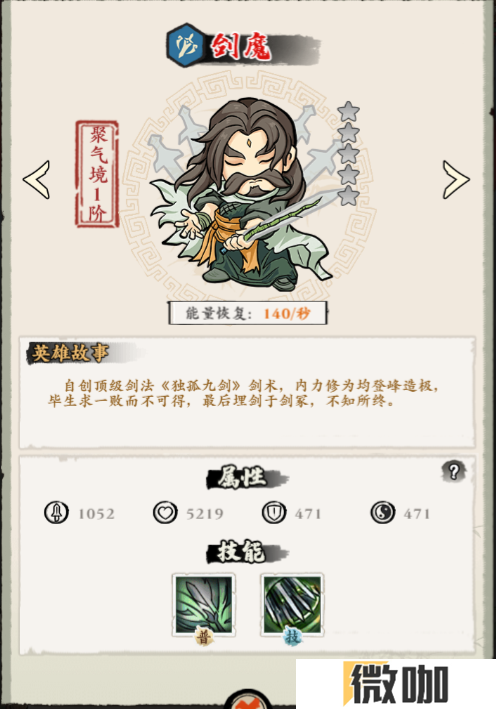Click the bottom star in rating column

click(348, 196)
